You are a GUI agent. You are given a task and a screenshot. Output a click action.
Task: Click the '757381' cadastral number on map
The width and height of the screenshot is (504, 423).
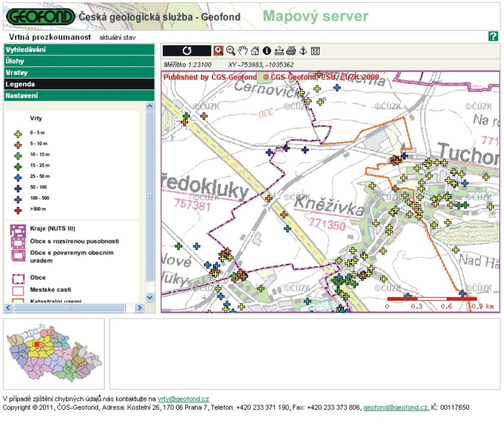(192, 205)
